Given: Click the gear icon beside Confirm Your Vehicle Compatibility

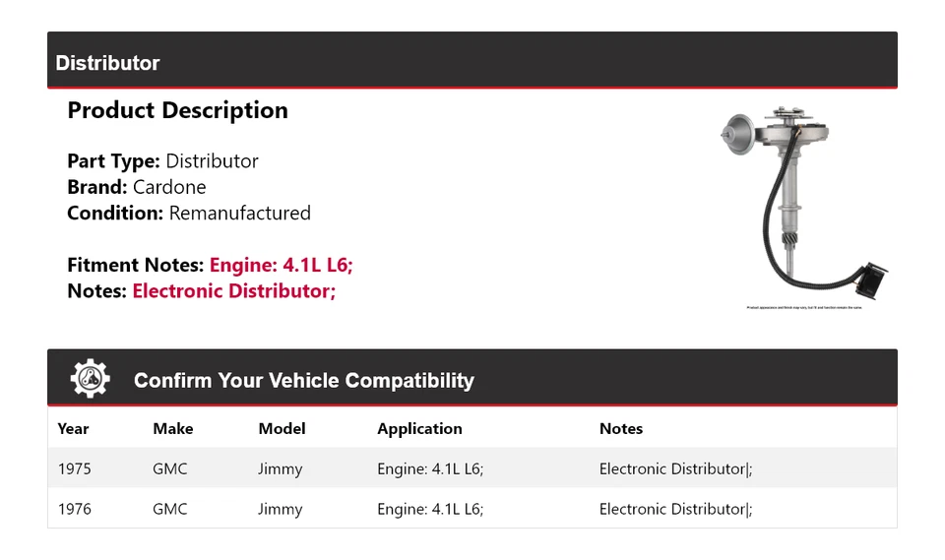Looking at the screenshot, I should [x=90, y=379].
